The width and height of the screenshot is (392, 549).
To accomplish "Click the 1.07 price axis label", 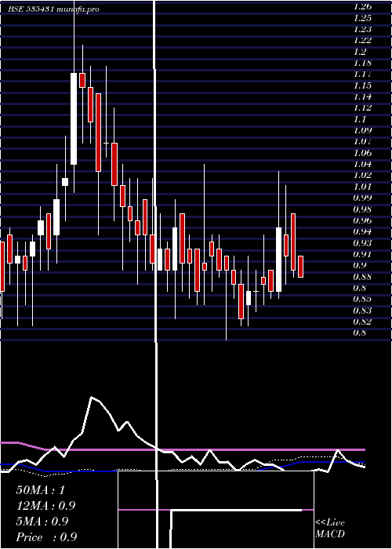I will coord(362,141).
